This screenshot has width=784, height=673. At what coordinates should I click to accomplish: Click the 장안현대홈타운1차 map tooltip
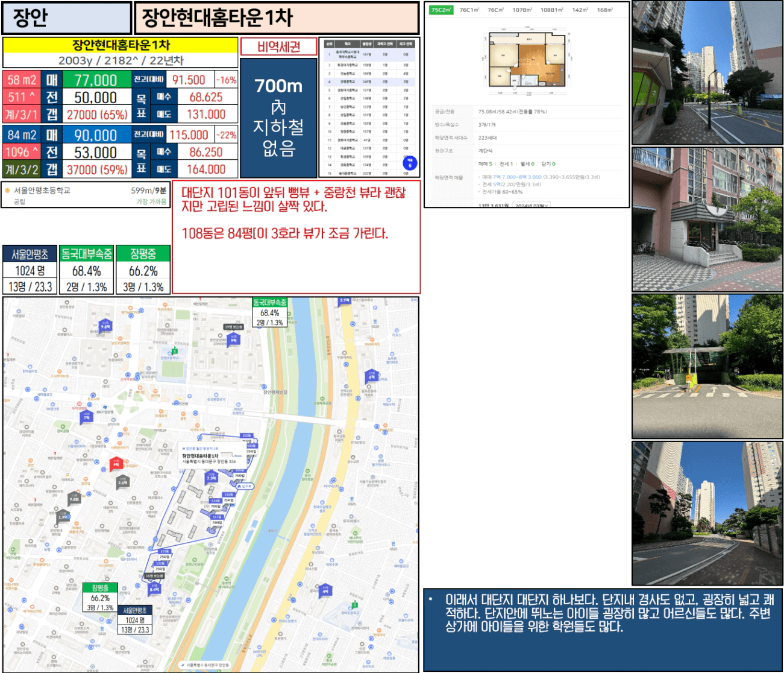coord(213,455)
